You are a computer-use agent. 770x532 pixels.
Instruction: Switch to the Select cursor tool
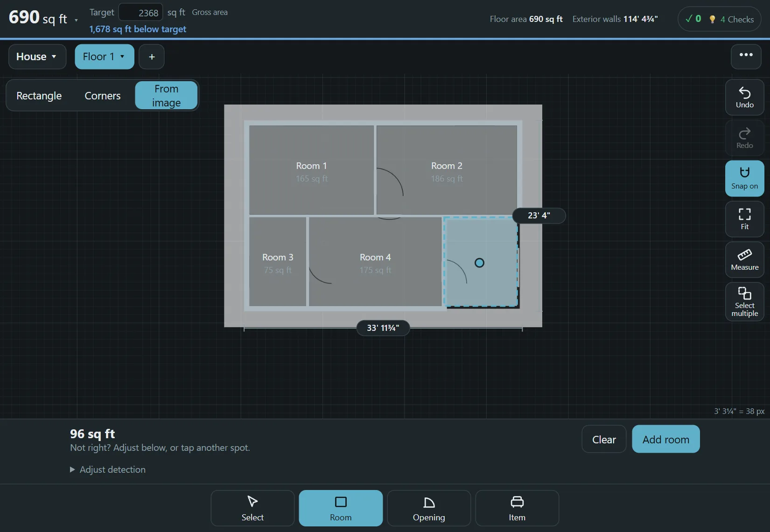tap(252, 508)
